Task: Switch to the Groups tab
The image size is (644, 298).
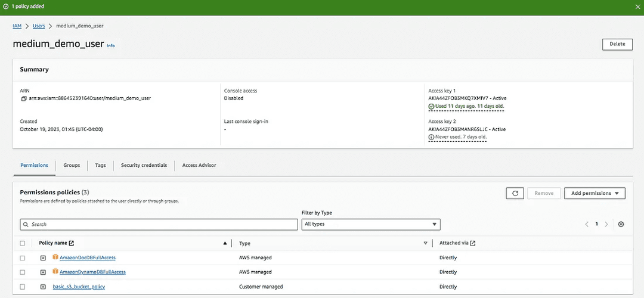Action: click(72, 166)
